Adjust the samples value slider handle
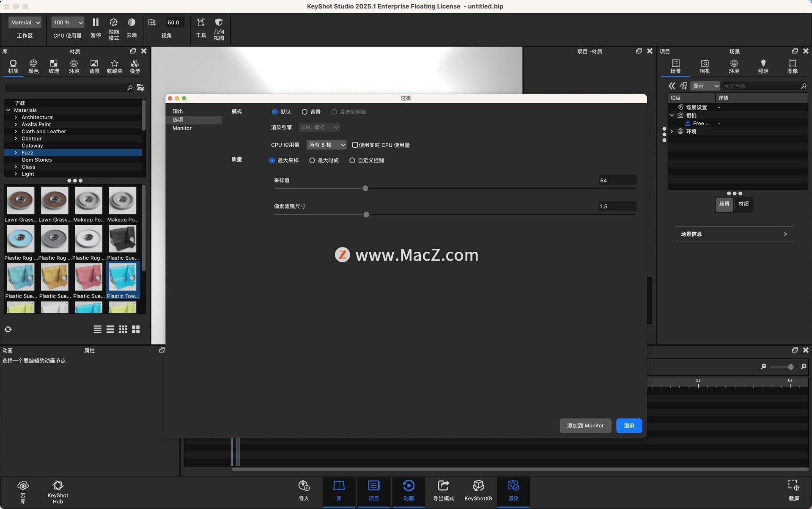Viewport: 812px width, 509px height. click(x=365, y=188)
